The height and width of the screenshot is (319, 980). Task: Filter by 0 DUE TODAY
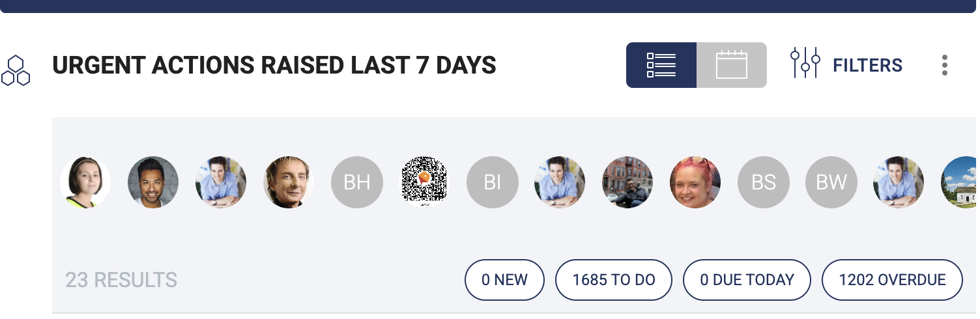pyautogui.click(x=747, y=280)
